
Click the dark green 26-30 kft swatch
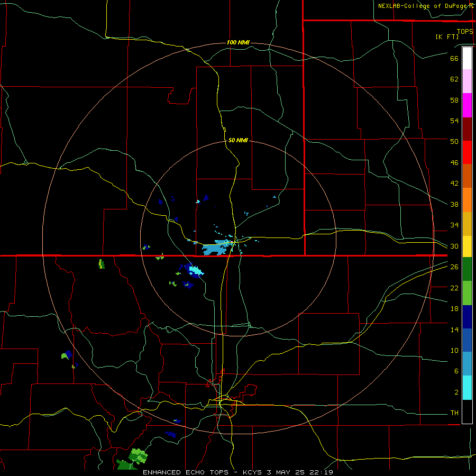point(467,269)
